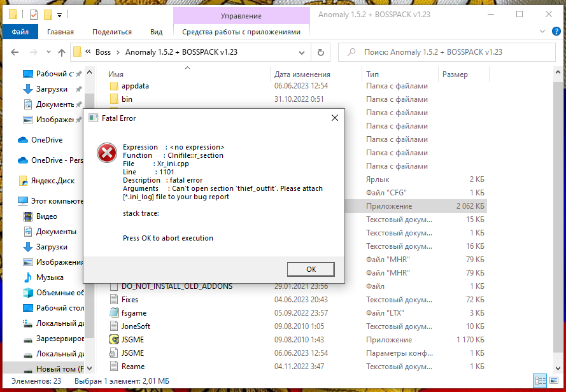Image resolution: width=566 pixels, height=392 pixels.
Task: Select the Fixes text document icon
Action: pos(114,300)
